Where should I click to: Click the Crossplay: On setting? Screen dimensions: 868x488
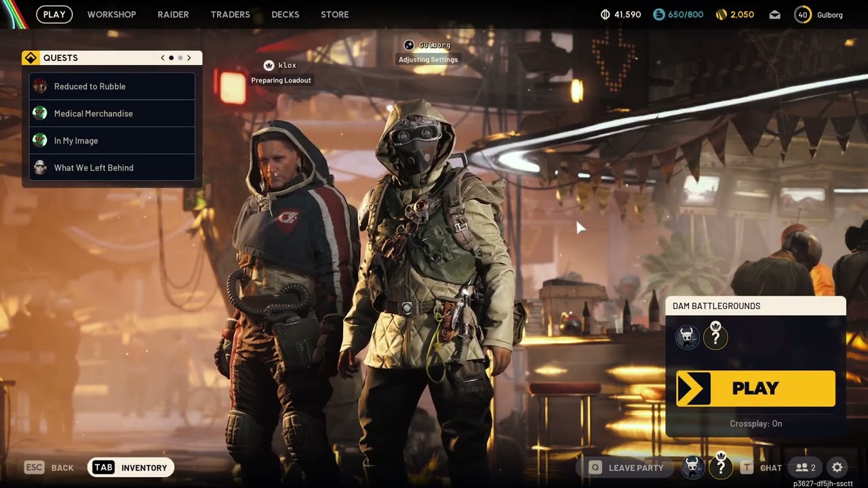coord(755,424)
